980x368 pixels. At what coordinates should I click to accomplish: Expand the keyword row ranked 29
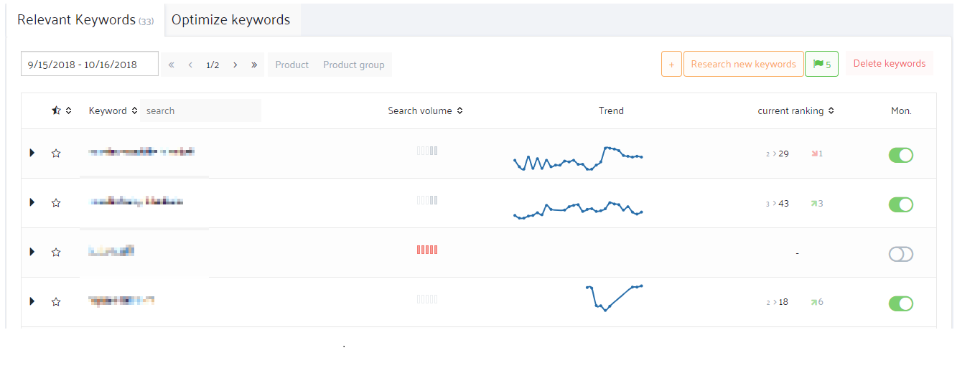click(32, 153)
